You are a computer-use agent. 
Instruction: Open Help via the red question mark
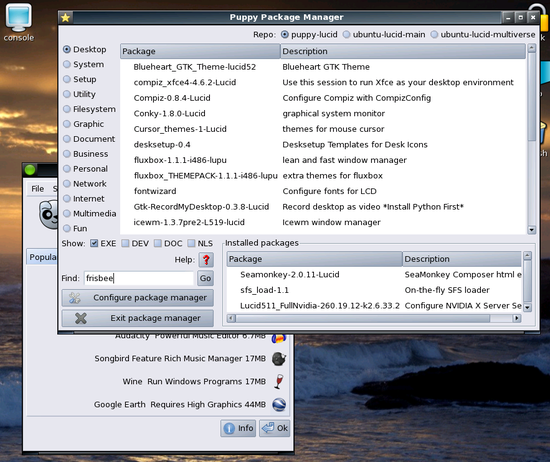click(x=206, y=260)
